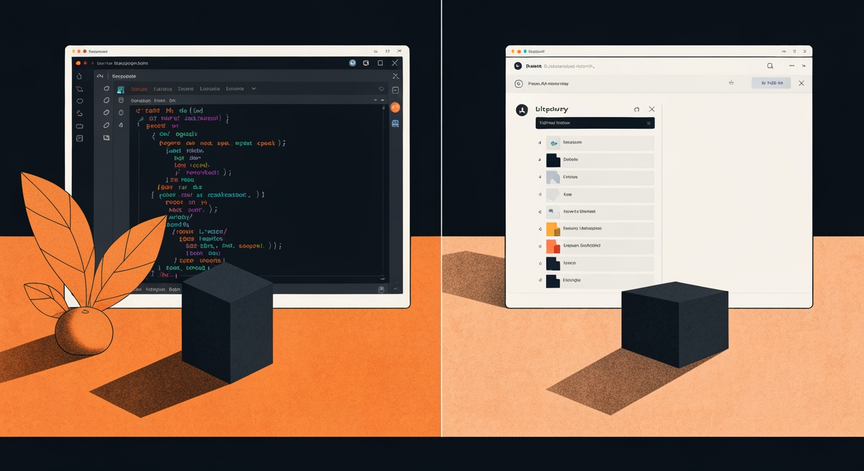Viewport: 864px width, 471px height.
Task: Click the heart-shaped icon in editor's left sidebar
Action: pyautogui.click(x=79, y=101)
